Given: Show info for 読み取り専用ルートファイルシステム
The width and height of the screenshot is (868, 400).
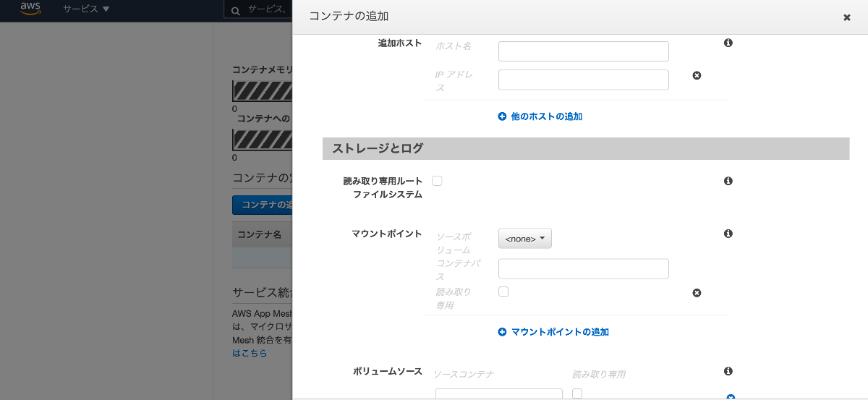Looking at the screenshot, I should click(728, 181).
